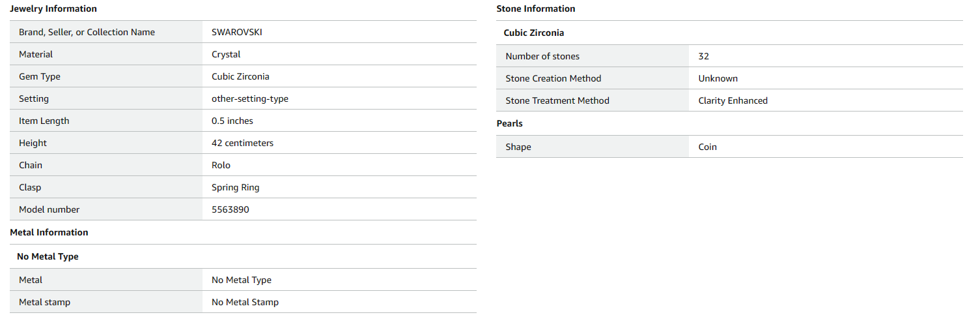Click the Stone Creation Method label
Screen dimensions: 980x315
553,78
